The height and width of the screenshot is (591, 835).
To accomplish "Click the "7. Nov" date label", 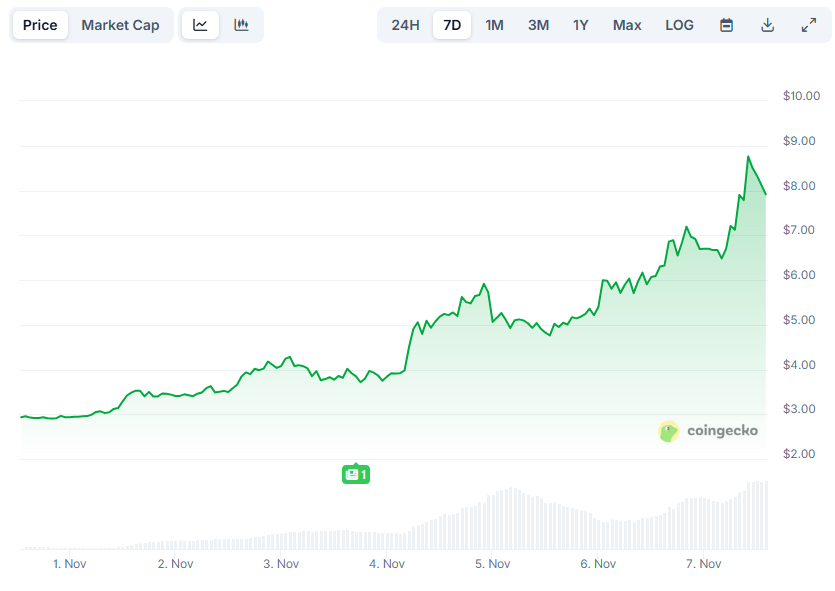I will coord(704,563).
